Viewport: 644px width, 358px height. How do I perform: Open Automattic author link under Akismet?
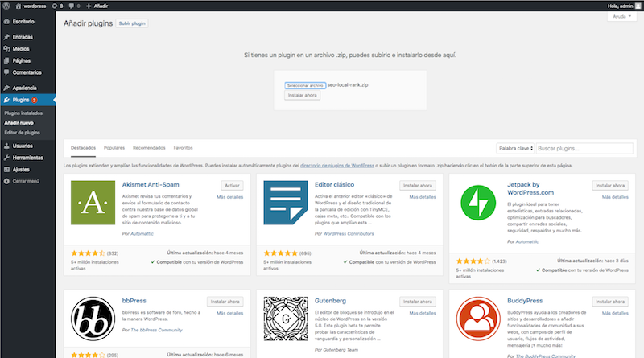pyautogui.click(x=142, y=233)
